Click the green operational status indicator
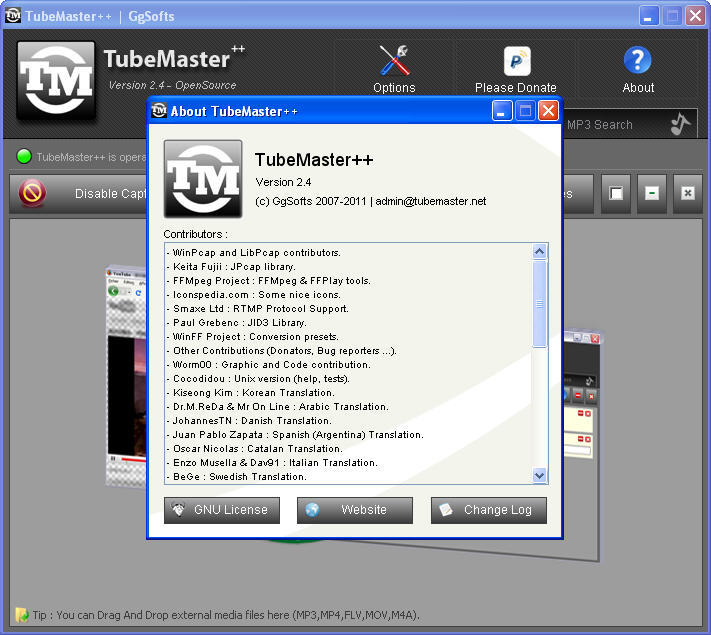The width and height of the screenshot is (711, 635). (24, 156)
